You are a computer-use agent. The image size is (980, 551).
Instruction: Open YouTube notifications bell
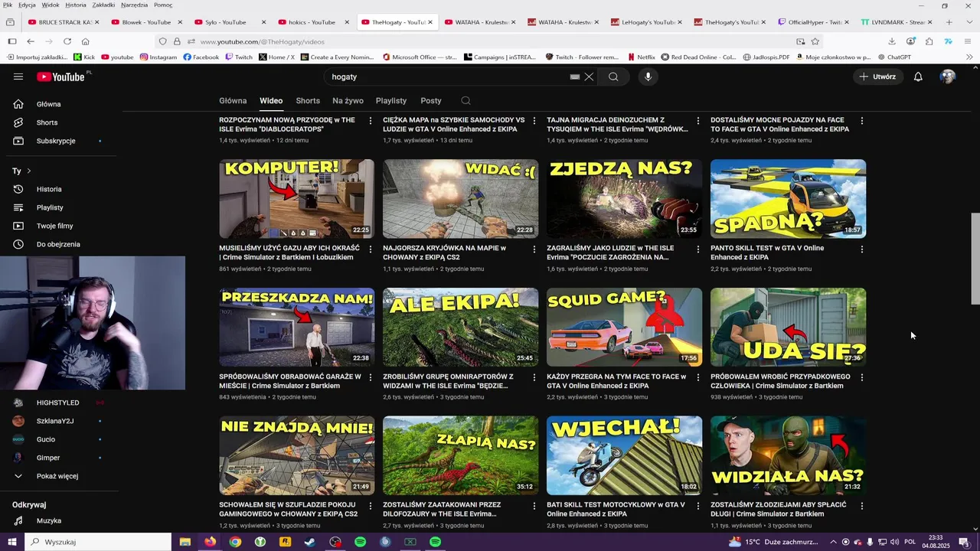click(918, 77)
